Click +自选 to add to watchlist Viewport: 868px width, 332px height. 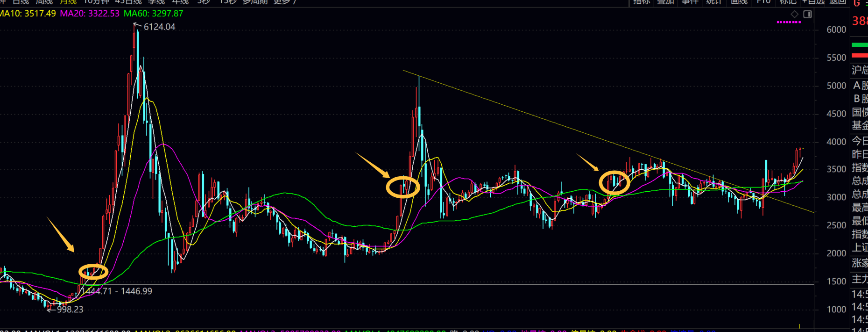(813, 2)
